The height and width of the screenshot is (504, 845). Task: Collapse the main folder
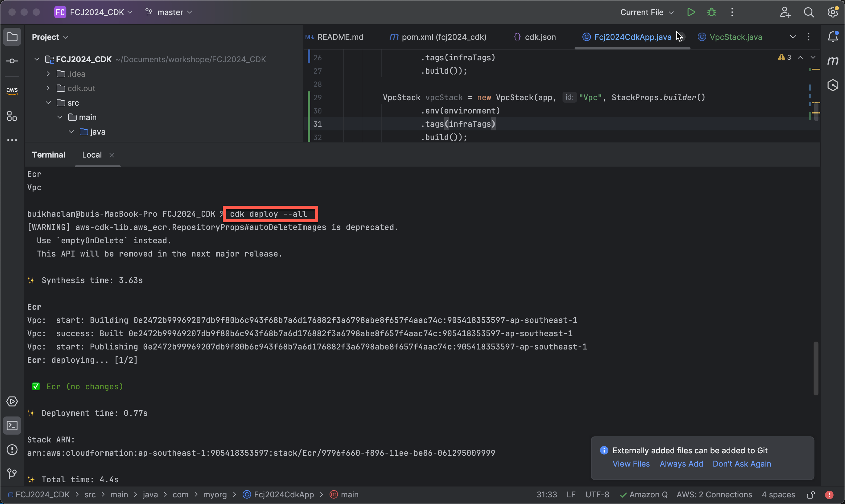(60, 117)
